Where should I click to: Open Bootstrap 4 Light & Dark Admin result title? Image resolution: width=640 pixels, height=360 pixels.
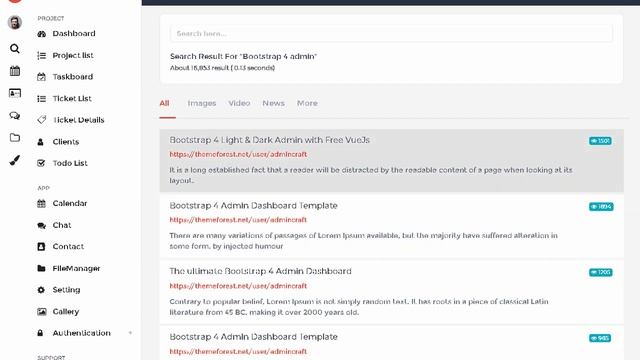(x=269, y=140)
